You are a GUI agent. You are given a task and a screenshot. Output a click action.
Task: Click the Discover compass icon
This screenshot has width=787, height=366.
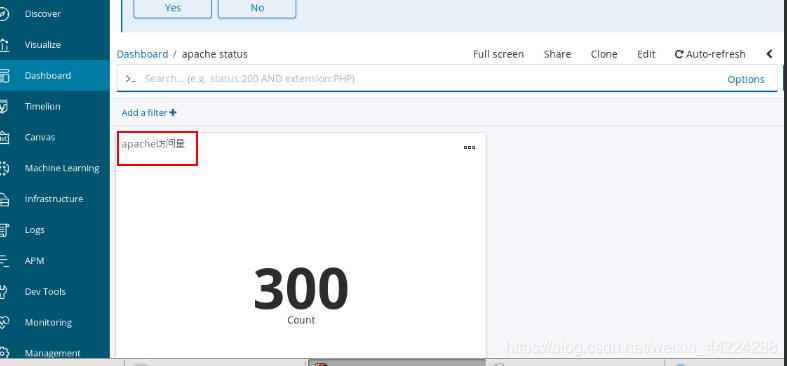click(4, 14)
